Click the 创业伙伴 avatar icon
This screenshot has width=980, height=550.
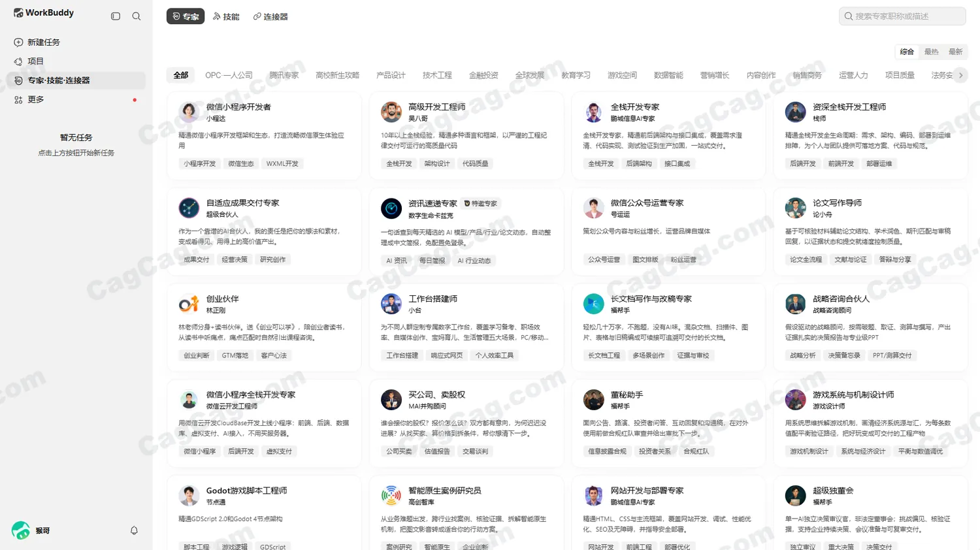[x=189, y=304]
